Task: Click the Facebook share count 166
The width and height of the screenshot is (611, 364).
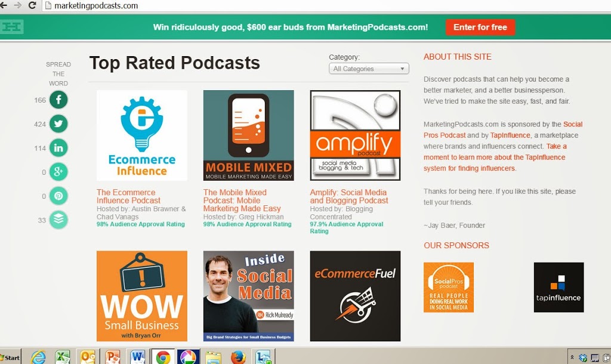Action: click(x=40, y=100)
